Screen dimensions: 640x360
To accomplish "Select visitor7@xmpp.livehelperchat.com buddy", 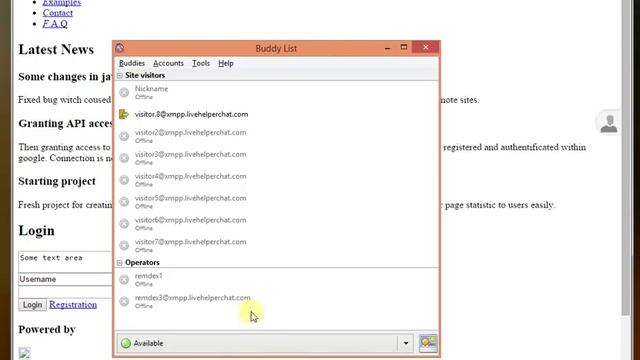I will [x=277, y=245].
